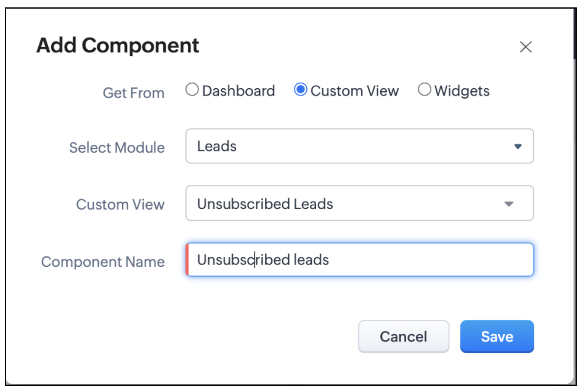Click the "Add Component" dialog title
The height and width of the screenshot is (392, 578).
[118, 46]
